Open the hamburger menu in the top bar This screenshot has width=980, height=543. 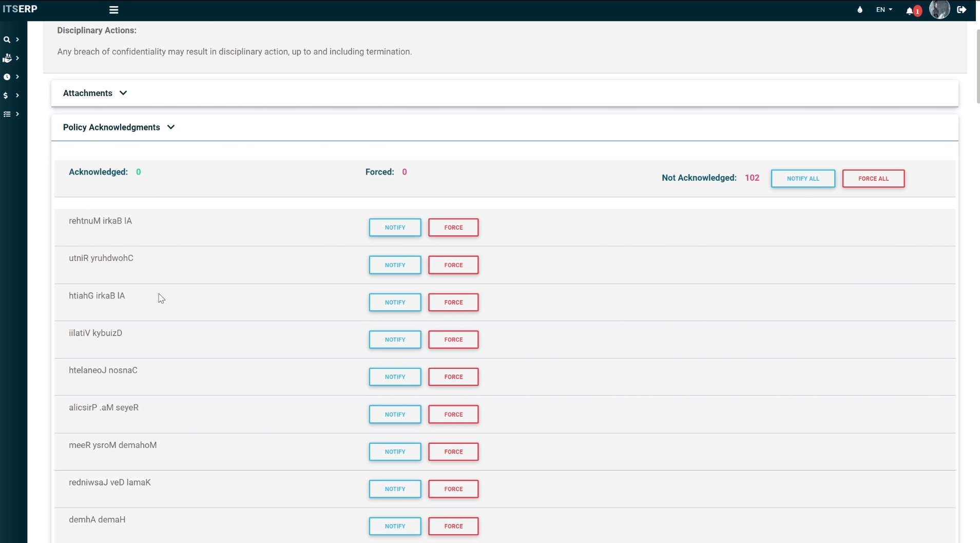pyautogui.click(x=113, y=10)
